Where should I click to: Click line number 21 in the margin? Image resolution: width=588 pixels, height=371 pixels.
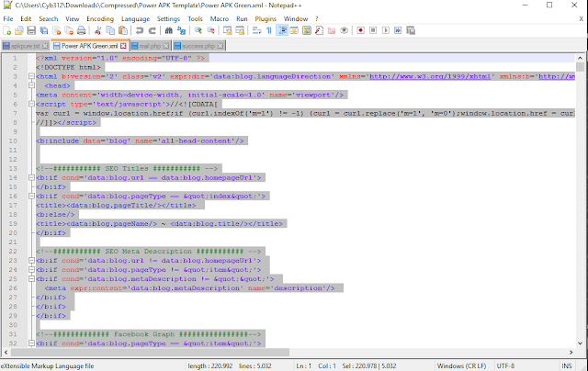13,242
